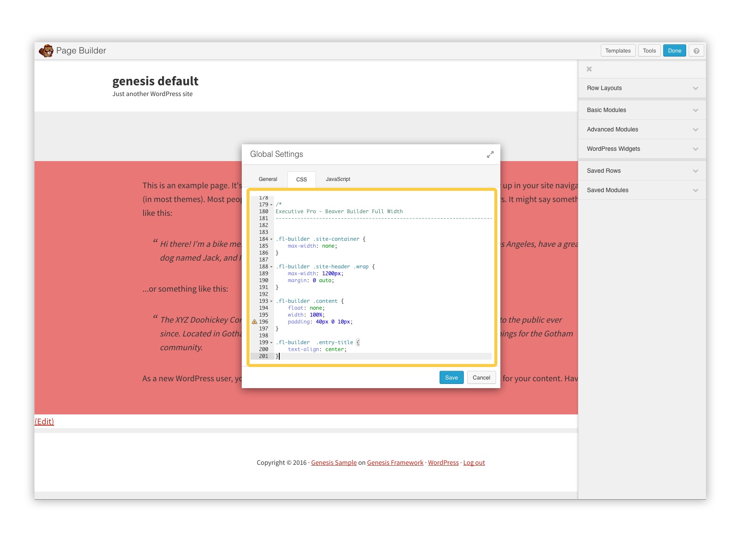Open the Templates button

tap(618, 51)
